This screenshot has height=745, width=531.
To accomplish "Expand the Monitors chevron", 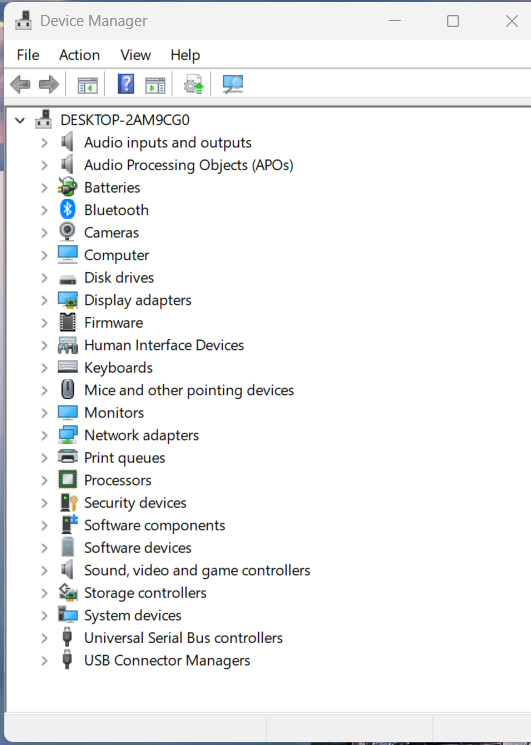I will pyautogui.click(x=44, y=413).
